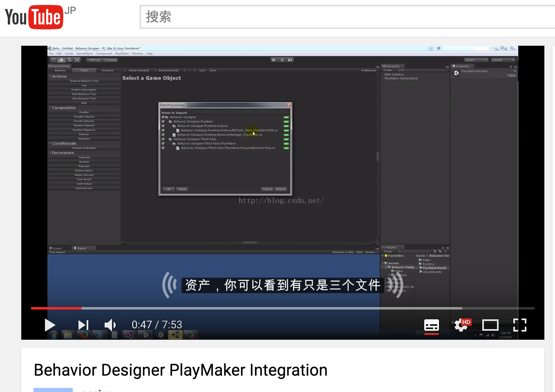
Task: Expand the Favorites folder in Project
Action: 383,256
